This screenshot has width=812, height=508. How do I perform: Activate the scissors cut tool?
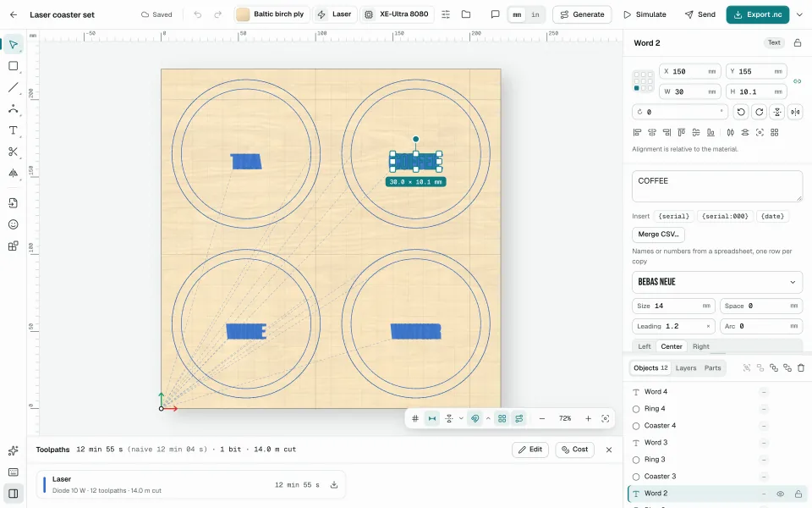coord(14,152)
